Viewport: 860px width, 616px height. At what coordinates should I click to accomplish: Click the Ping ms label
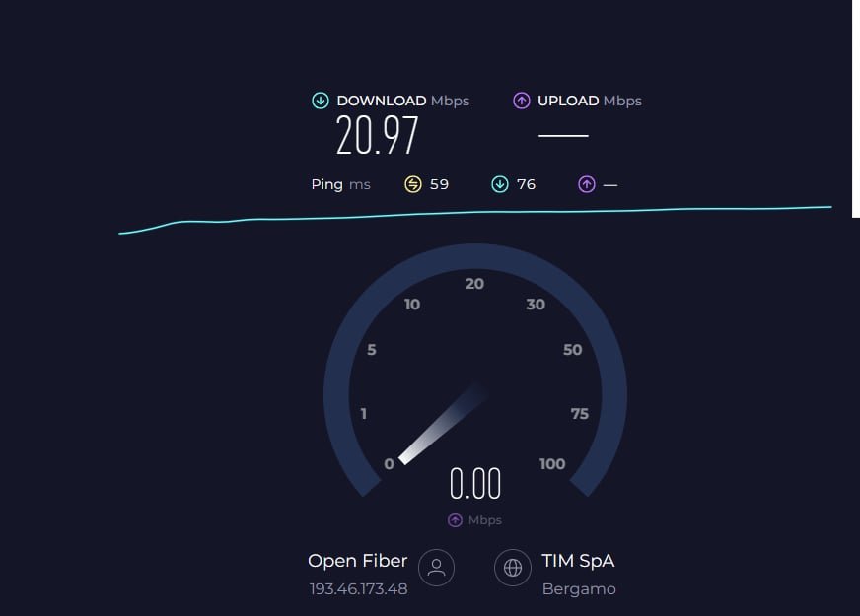pyautogui.click(x=340, y=184)
